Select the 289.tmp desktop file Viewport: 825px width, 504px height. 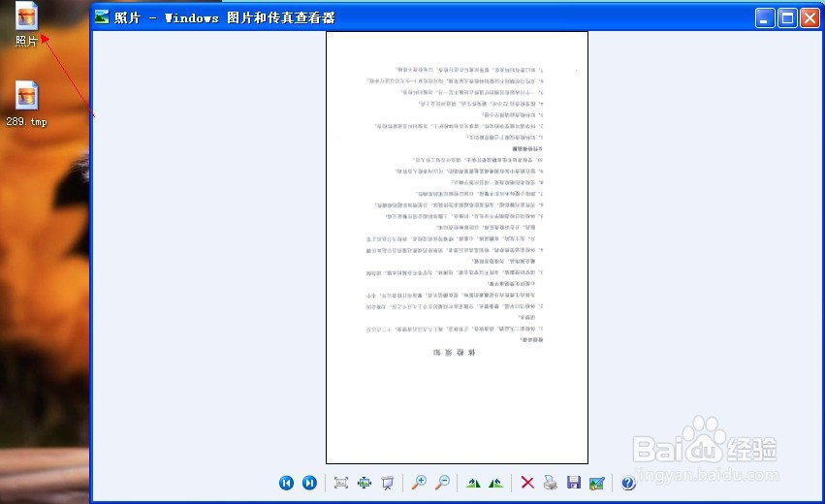click(26, 104)
